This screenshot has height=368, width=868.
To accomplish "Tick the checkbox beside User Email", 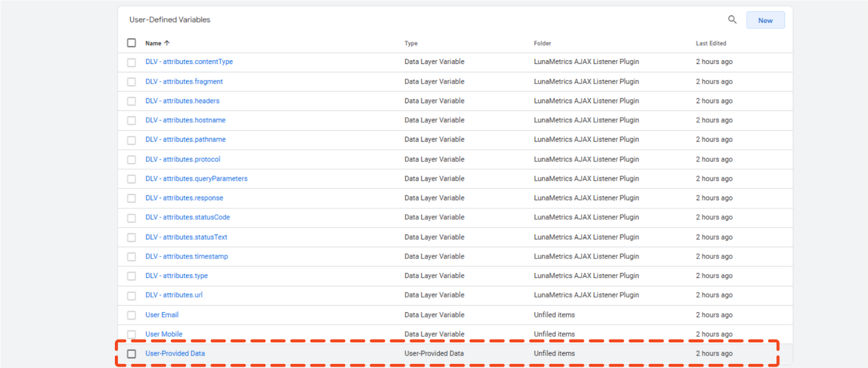I will 131,315.
